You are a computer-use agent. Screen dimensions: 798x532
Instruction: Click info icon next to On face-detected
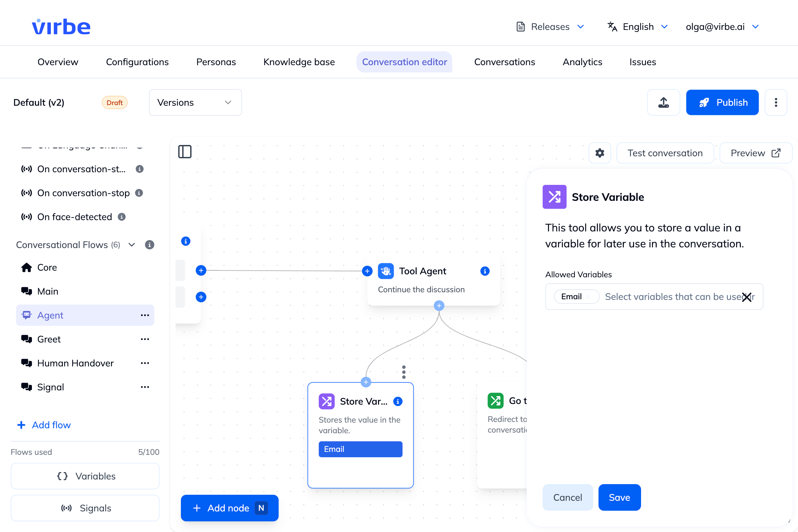[122, 217]
